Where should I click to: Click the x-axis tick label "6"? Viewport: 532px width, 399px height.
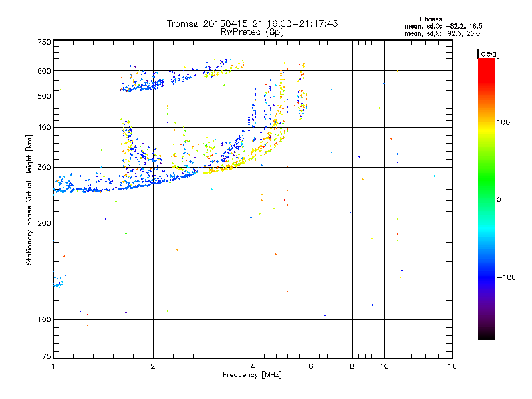(311, 366)
